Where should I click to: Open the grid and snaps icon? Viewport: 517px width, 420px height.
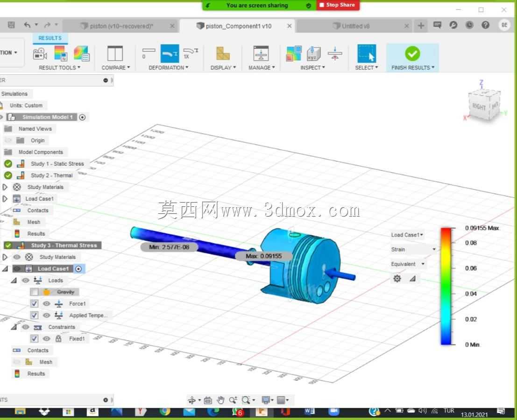tap(281, 400)
